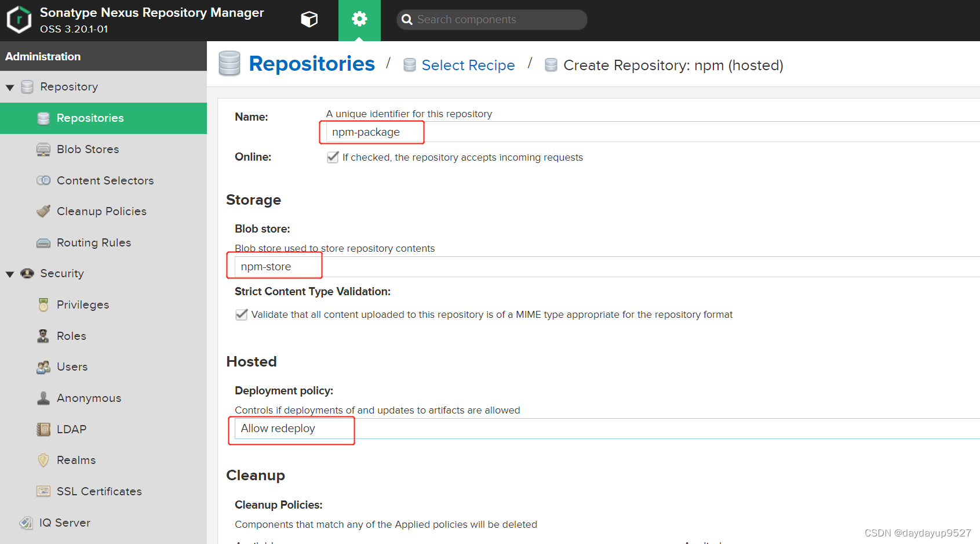Toggle the Online checkbox
The width and height of the screenshot is (980, 544).
pyautogui.click(x=333, y=157)
